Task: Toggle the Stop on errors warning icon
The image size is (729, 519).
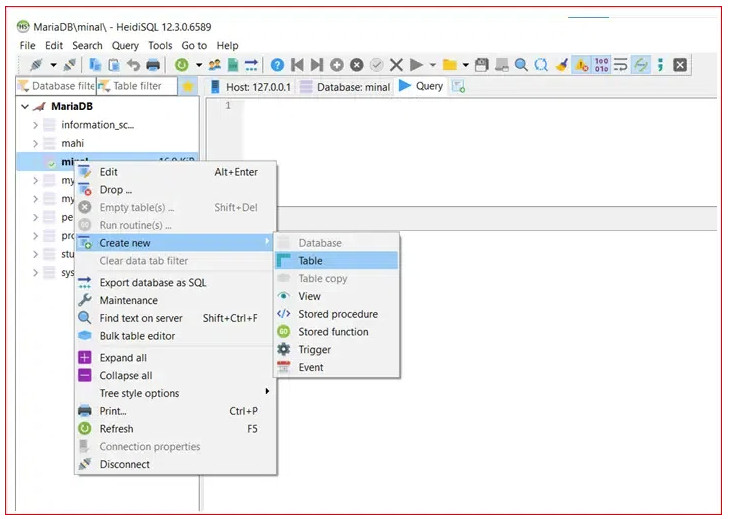Action: point(581,65)
